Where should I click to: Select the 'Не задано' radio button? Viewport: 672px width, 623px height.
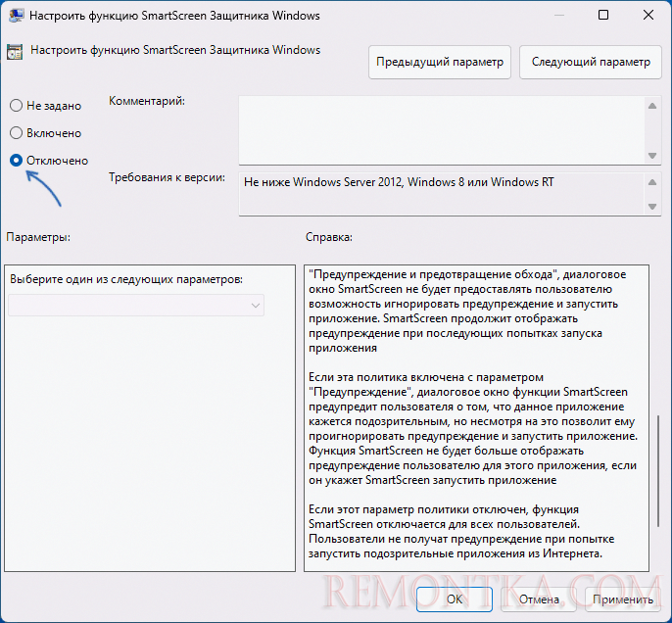16,106
